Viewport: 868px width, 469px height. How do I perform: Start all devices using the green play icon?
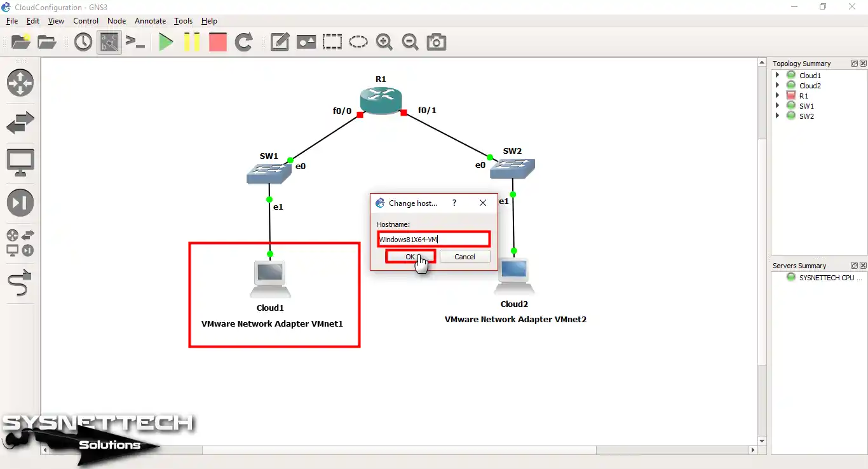[x=166, y=42]
